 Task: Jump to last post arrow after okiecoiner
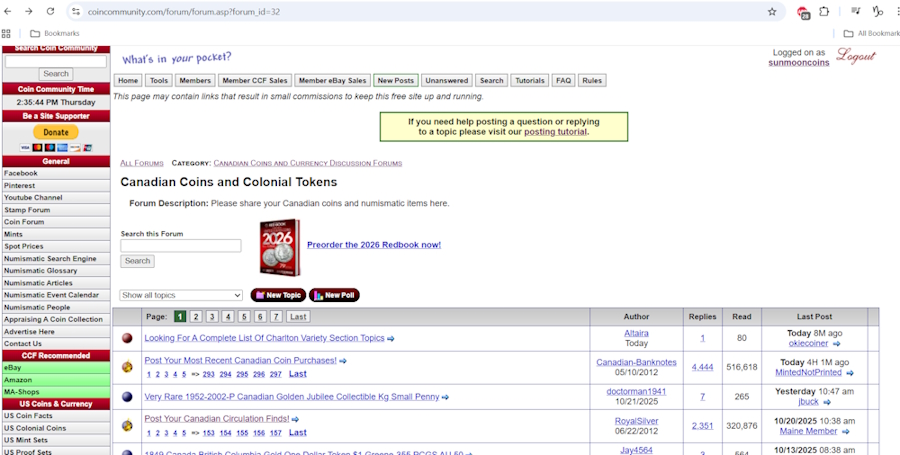pos(836,344)
